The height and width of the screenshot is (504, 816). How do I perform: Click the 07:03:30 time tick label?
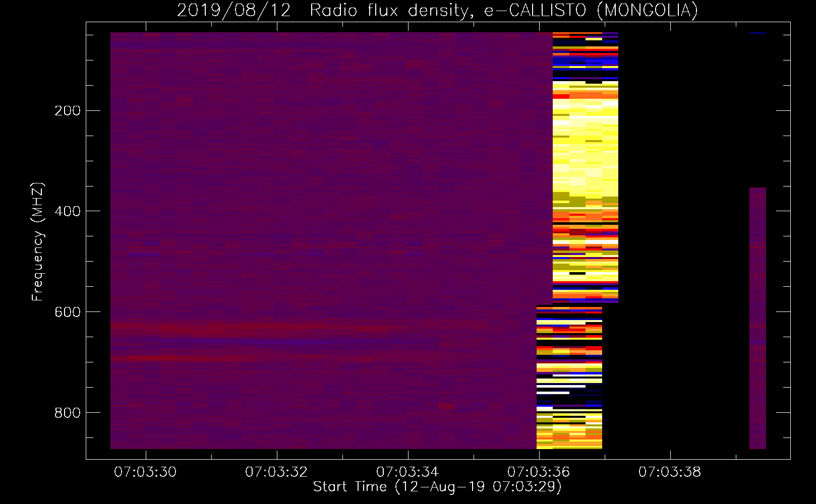click(x=145, y=472)
